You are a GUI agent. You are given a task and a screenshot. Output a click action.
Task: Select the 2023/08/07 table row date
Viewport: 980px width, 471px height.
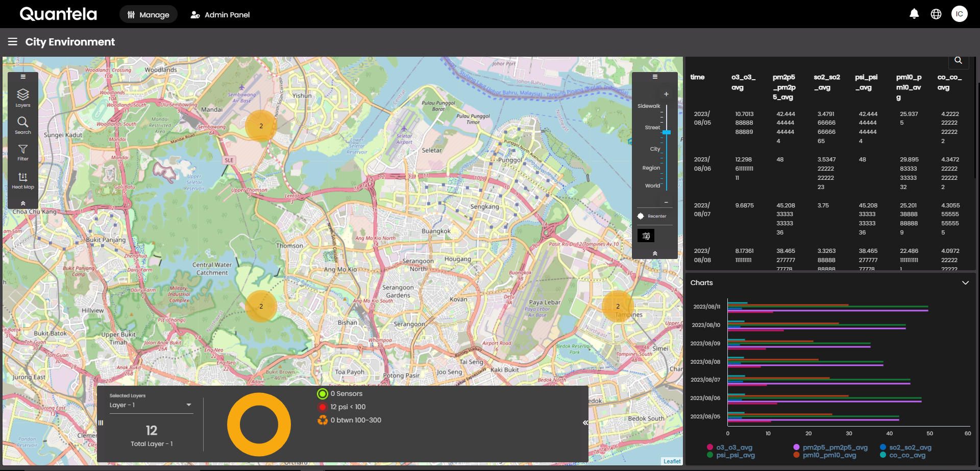[702, 210]
